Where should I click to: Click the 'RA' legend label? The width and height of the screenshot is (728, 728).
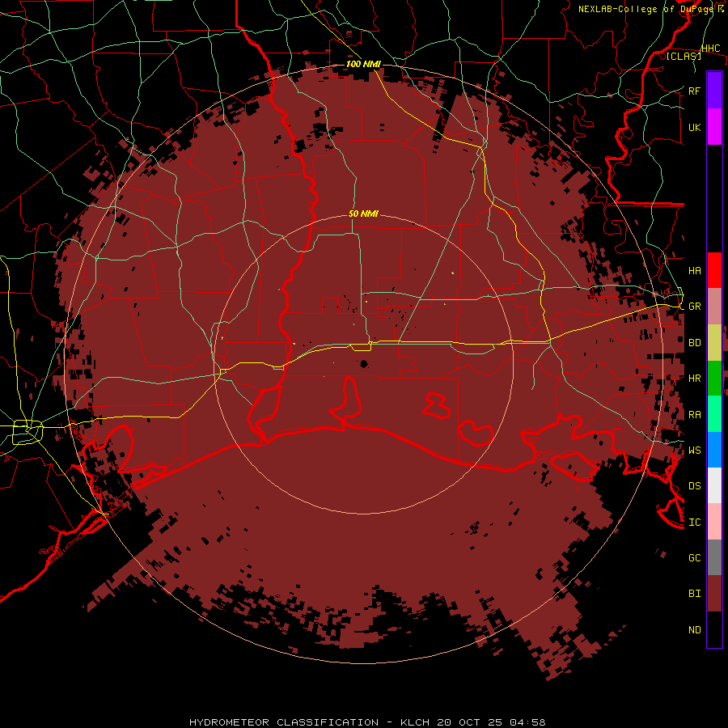tap(695, 415)
